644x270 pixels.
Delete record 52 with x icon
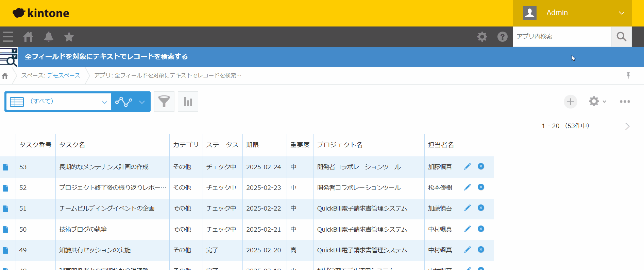(481, 187)
